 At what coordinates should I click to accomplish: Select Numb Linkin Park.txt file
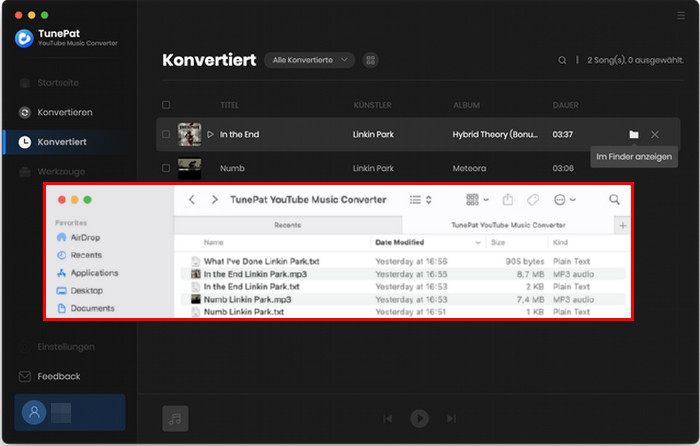tap(402, 312)
